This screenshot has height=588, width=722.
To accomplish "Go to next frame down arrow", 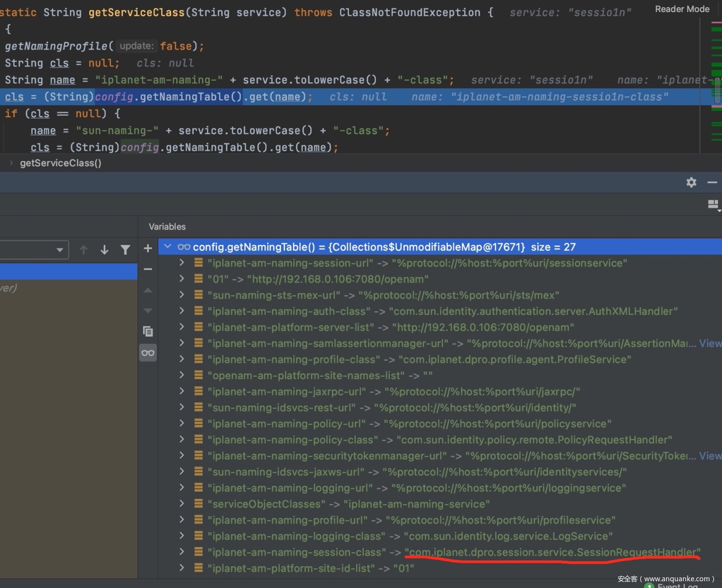I will (x=104, y=250).
